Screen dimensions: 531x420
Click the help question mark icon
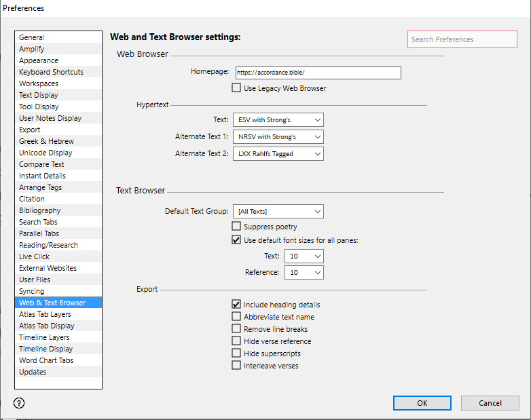(x=19, y=403)
